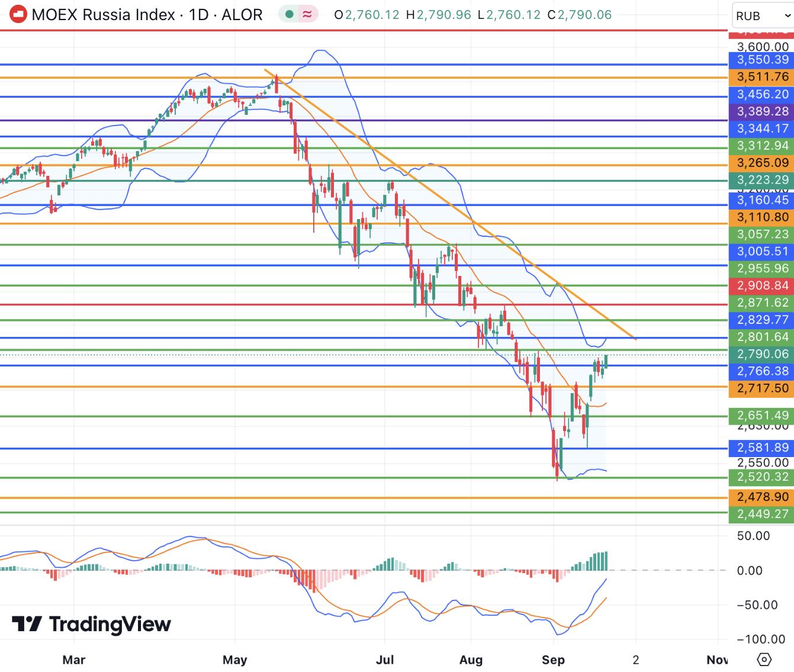Click the 2,766.38 blue price label

click(x=761, y=372)
